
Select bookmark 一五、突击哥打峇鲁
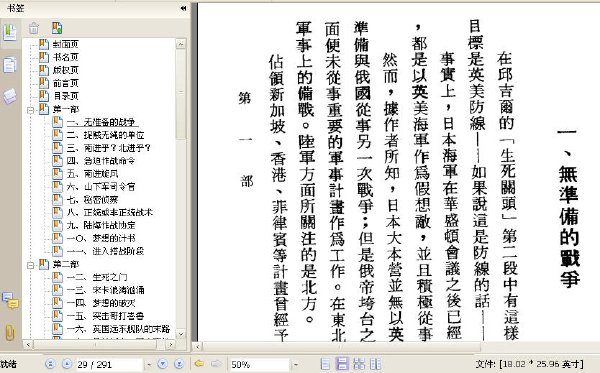click(105, 316)
